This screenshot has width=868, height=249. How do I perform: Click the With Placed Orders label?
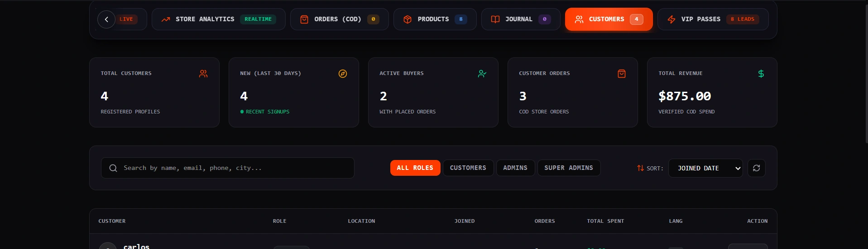tap(408, 112)
